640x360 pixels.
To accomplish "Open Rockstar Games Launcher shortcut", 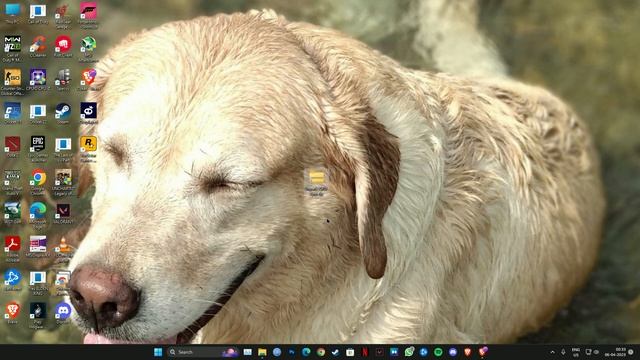I will coord(88,149).
